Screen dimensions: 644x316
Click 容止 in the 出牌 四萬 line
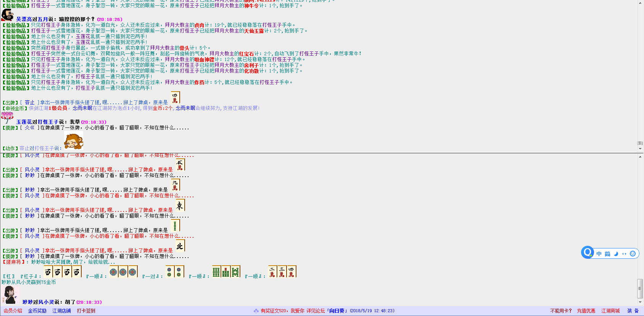(x=30, y=102)
